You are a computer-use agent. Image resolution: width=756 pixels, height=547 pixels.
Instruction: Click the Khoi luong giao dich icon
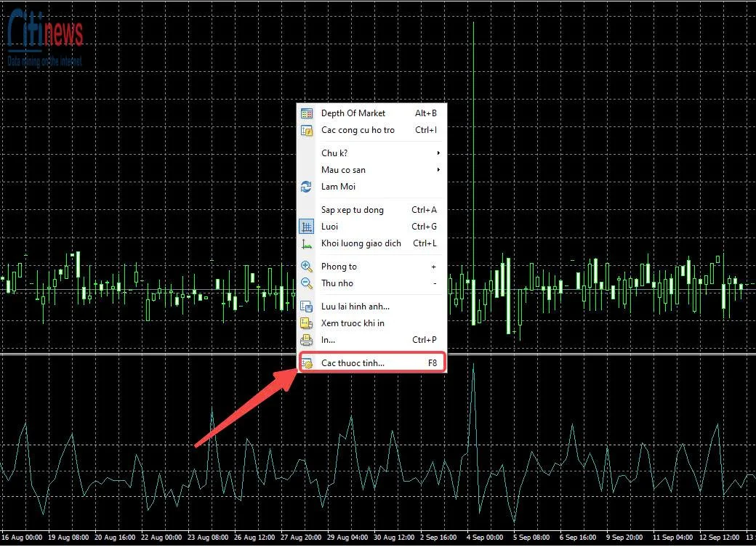tap(307, 243)
